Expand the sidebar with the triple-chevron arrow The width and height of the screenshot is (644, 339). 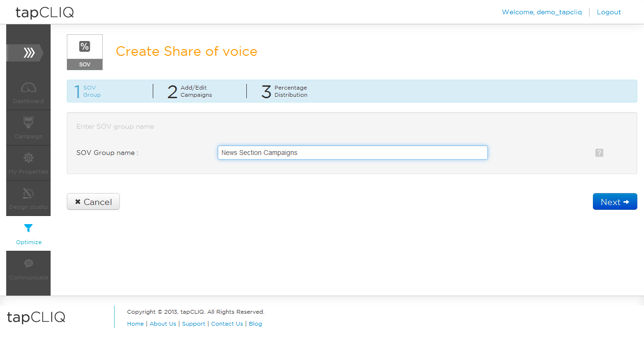point(25,53)
